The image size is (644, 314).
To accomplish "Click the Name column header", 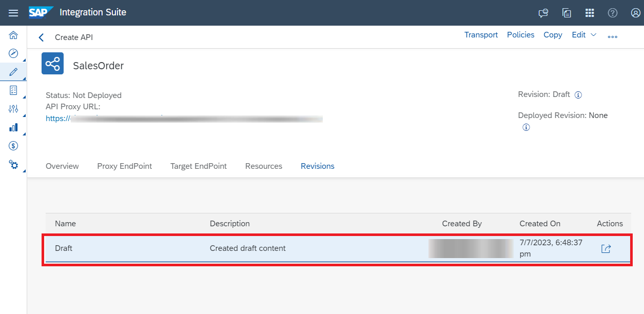I will pos(65,224).
